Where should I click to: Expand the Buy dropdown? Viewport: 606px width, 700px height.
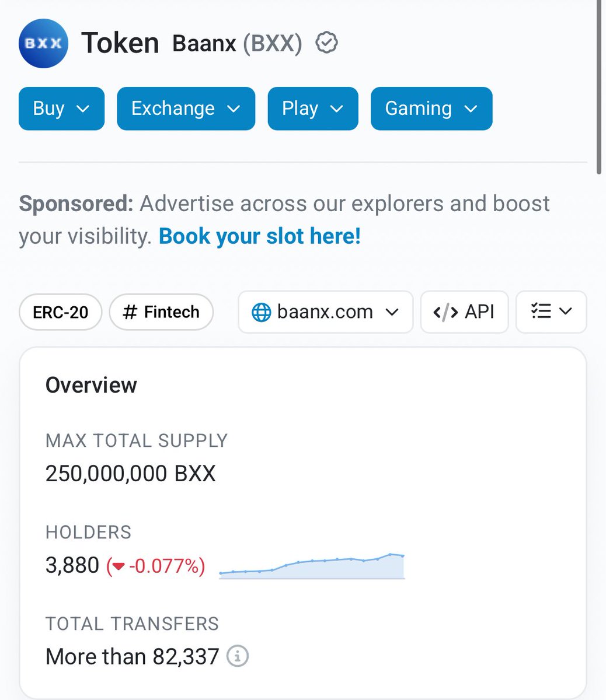pyautogui.click(x=61, y=108)
